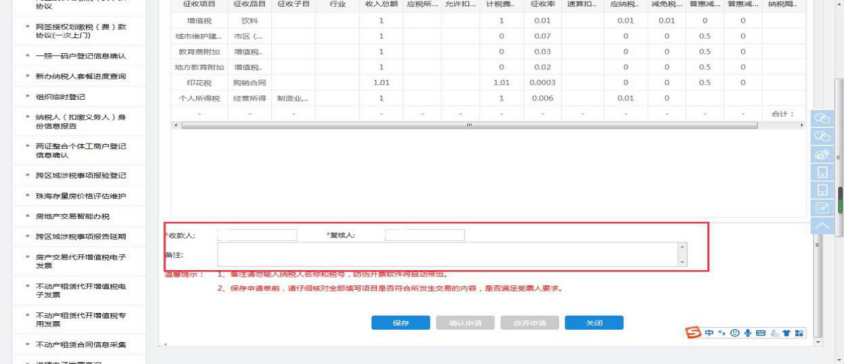Click the upper WeChat icon in floating sidebar

[822, 118]
